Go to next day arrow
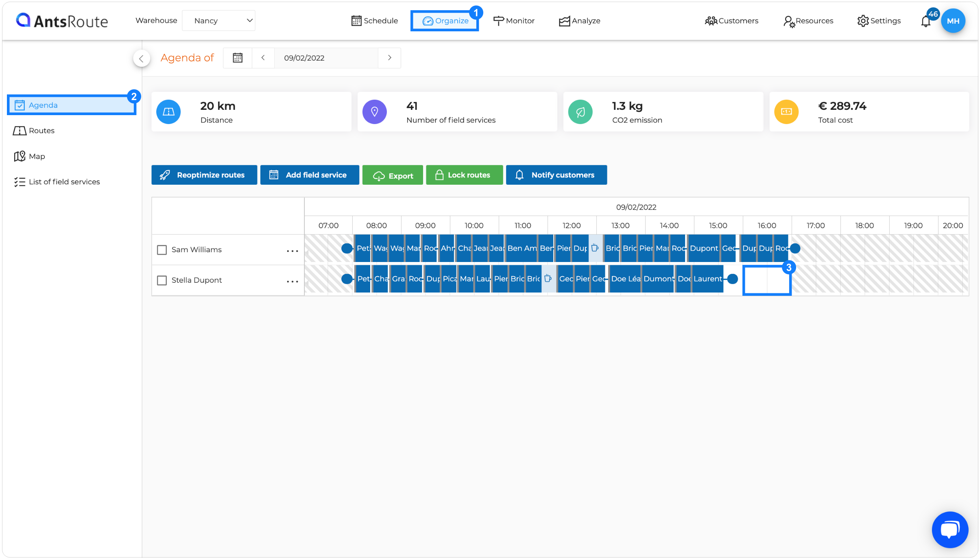Viewport: 980px width, 559px height. click(x=389, y=58)
